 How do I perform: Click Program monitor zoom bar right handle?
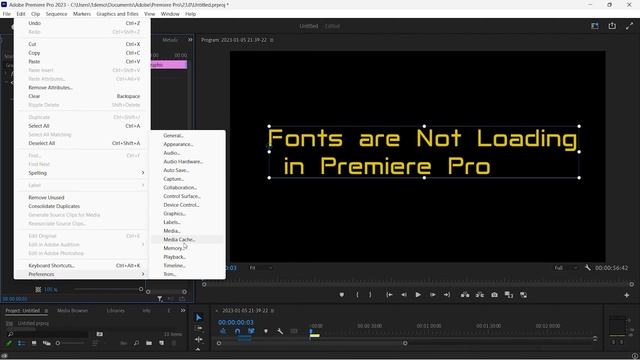[631, 284]
